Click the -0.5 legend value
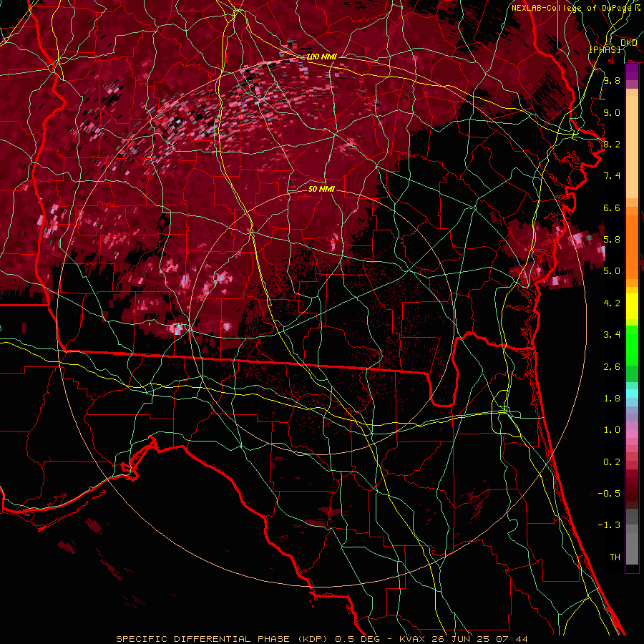 tap(609, 493)
